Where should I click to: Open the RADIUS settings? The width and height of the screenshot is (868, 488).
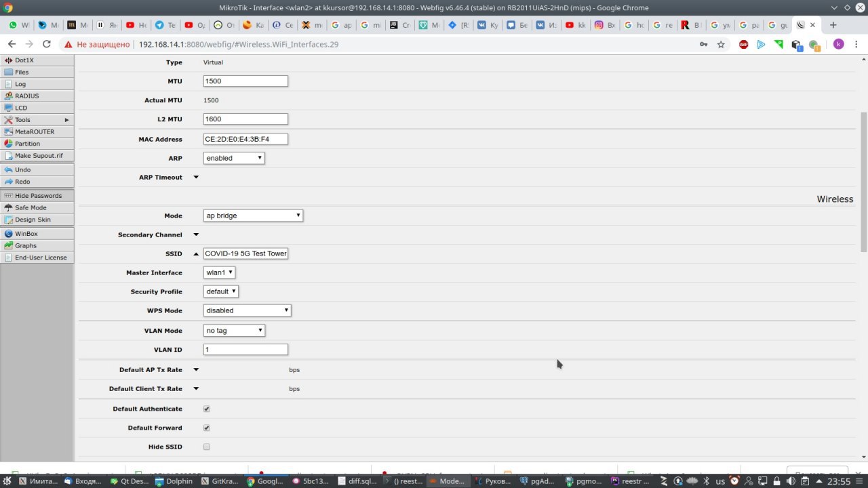[x=37, y=96]
